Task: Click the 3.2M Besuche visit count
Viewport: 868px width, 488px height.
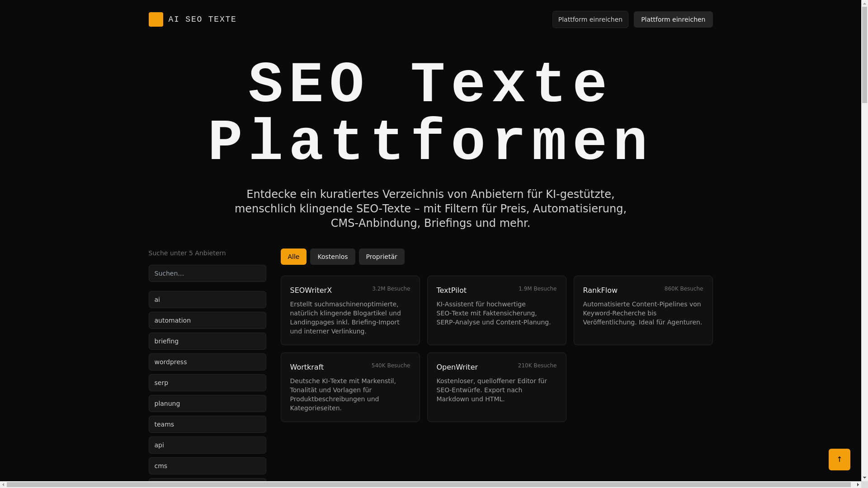Action: click(391, 289)
